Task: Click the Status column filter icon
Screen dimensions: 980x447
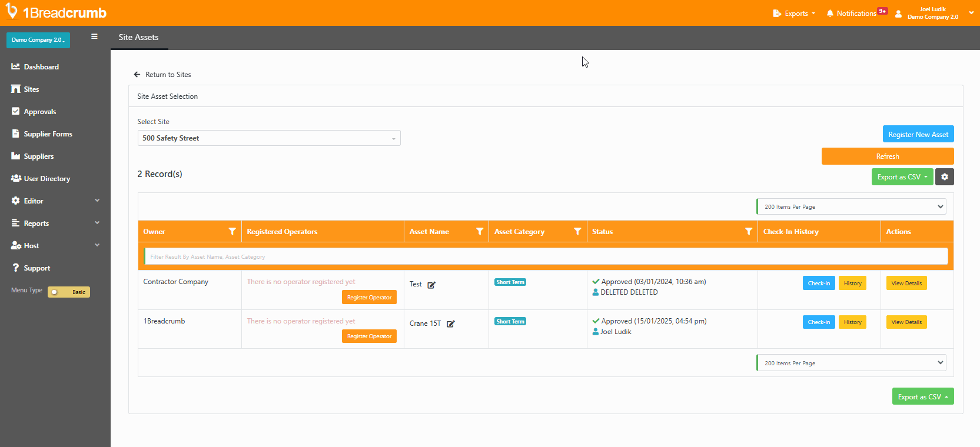Action: tap(748, 232)
